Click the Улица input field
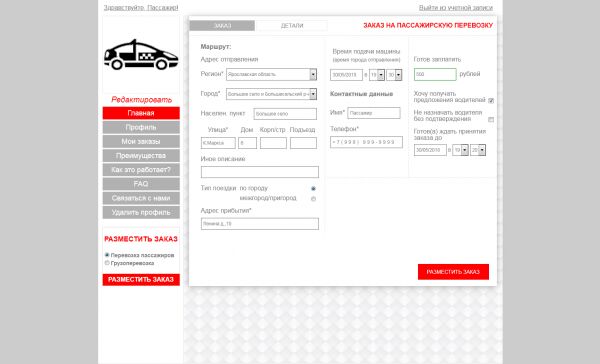 click(218, 143)
